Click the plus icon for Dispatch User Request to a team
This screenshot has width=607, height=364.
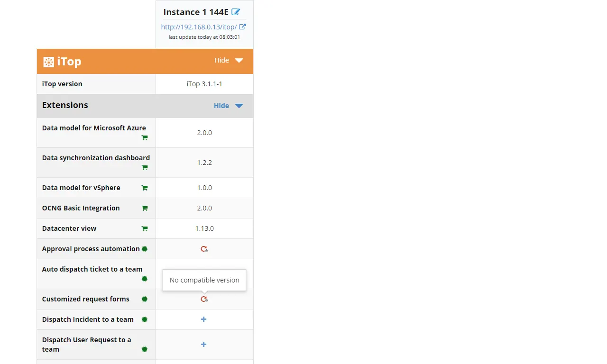203,344
